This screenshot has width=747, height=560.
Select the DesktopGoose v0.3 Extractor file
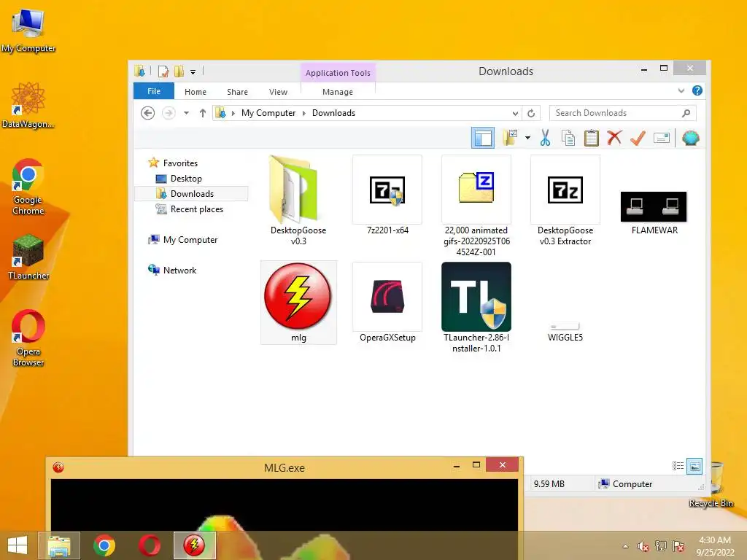565,200
